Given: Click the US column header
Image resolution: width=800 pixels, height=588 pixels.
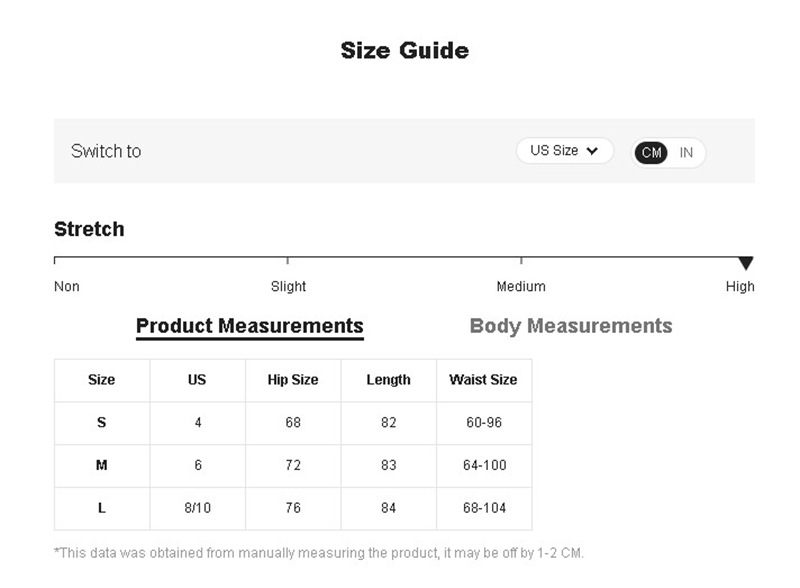Looking at the screenshot, I should click(x=197, y=380).
